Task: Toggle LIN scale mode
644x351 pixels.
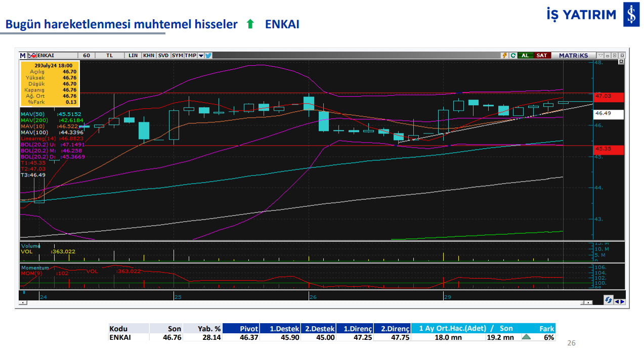Action: (x=133, y=56)
